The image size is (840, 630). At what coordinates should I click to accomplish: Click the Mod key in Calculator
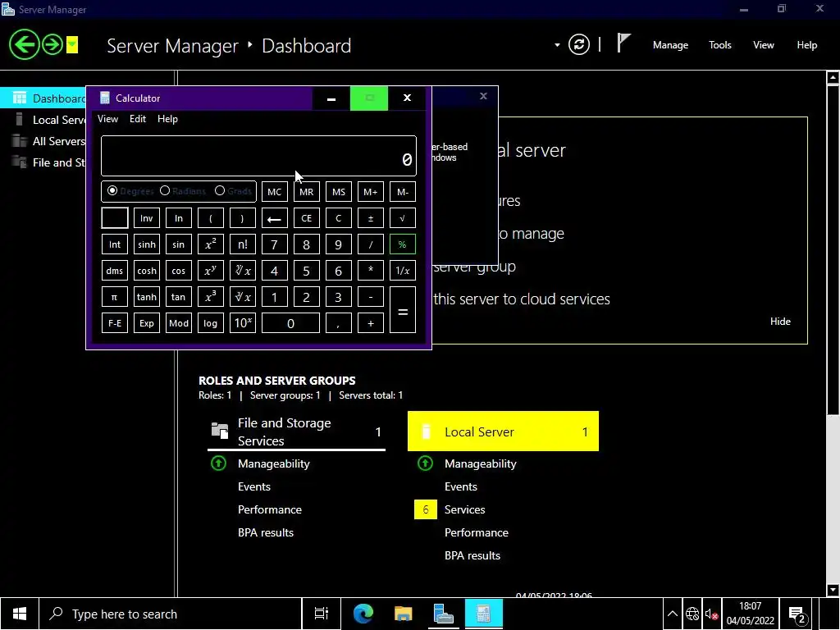(178, 323)
